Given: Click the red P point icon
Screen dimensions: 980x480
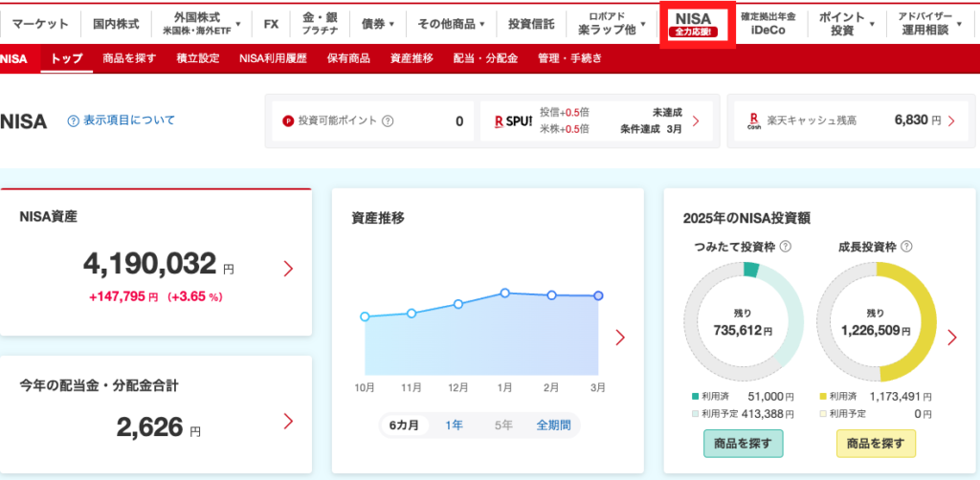Looking at the screenshot, I should [288, 121].
